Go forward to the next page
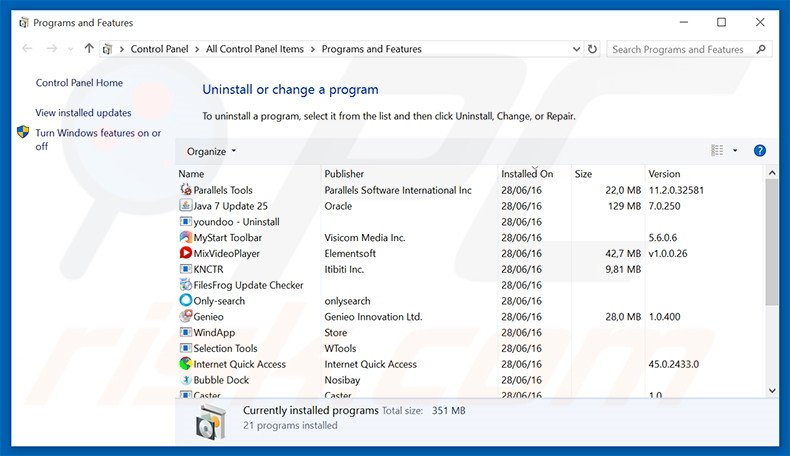 (51, 48)
